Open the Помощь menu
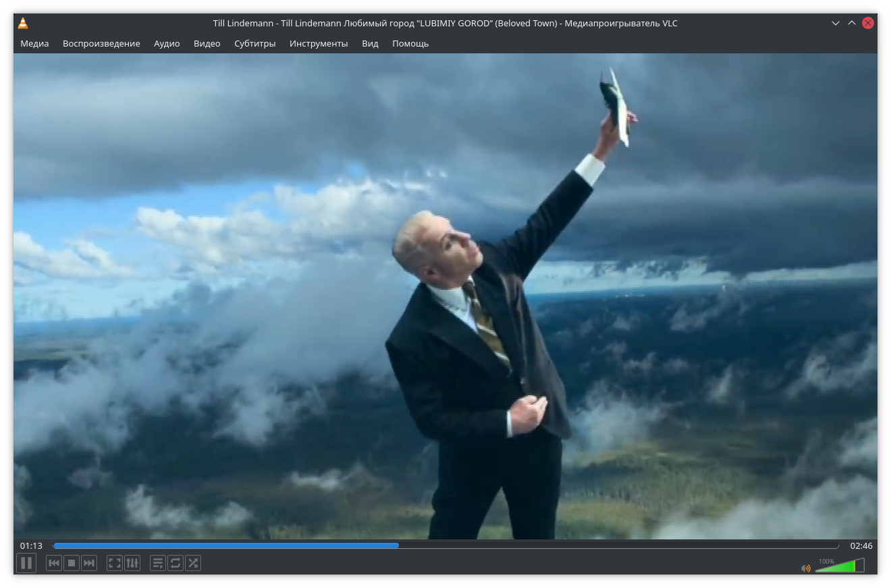This screenshot has width=891, height=588. pyautogui.click(x=410, y=43)
